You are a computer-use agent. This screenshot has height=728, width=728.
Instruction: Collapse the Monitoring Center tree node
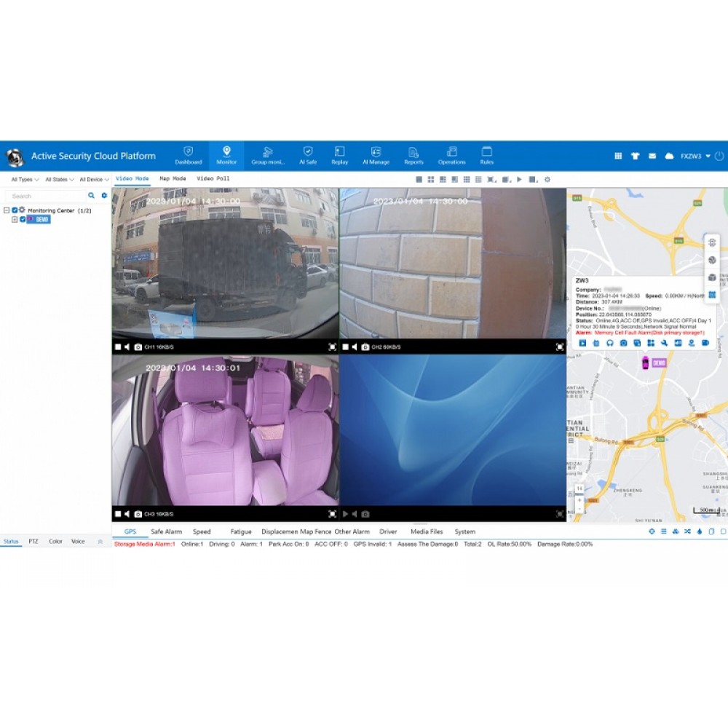7,210
